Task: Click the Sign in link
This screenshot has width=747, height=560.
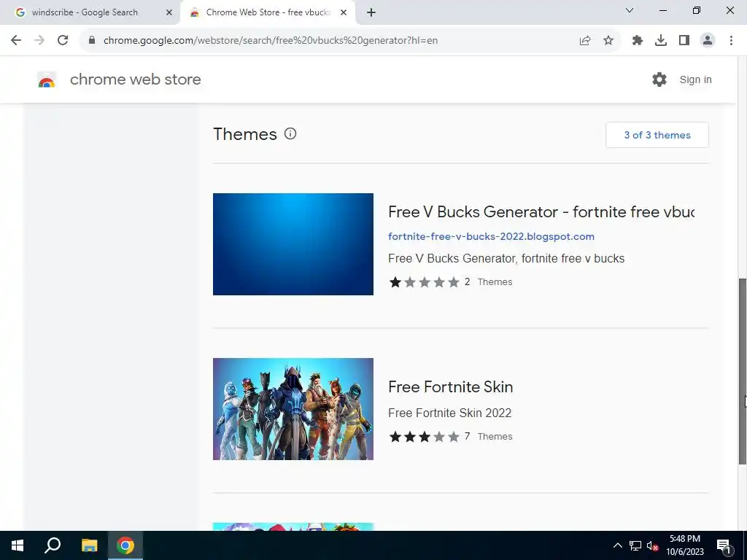Action: 695,79
